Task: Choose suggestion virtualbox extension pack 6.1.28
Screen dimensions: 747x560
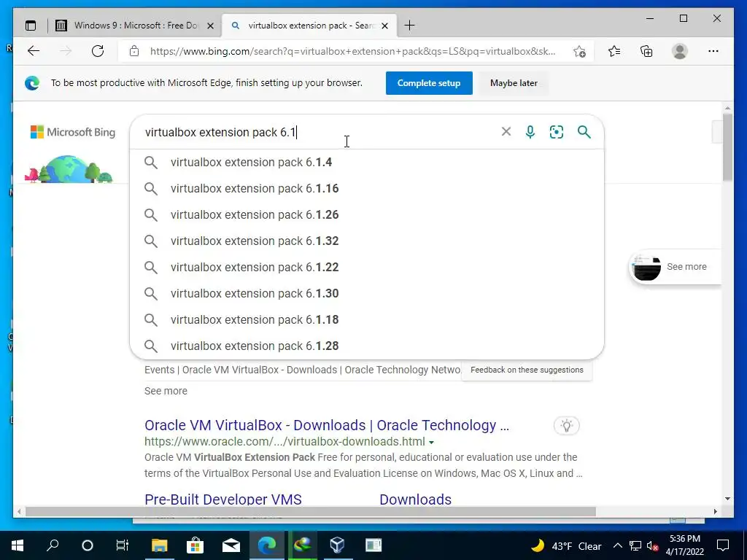Action: coord(367,346)
